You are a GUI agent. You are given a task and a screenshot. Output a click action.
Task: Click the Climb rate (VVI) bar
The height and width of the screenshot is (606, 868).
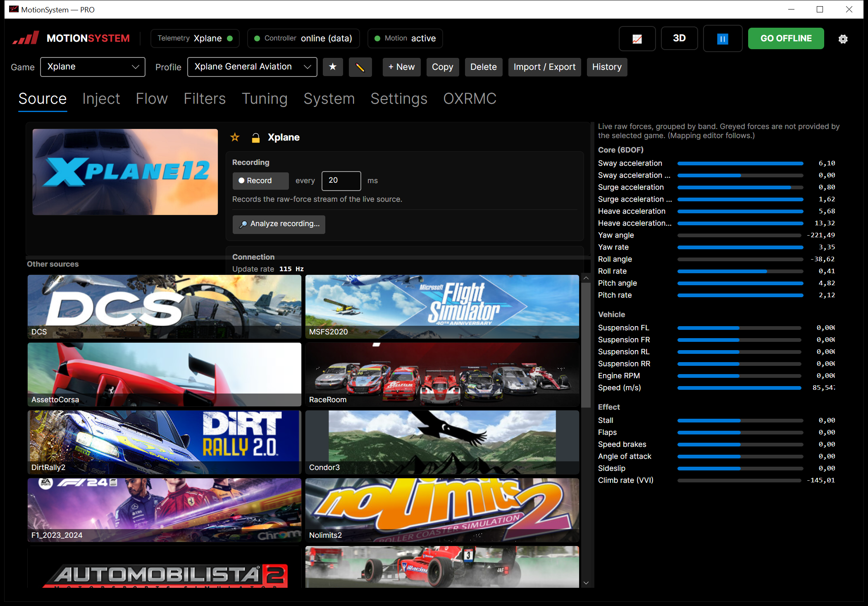739,481
